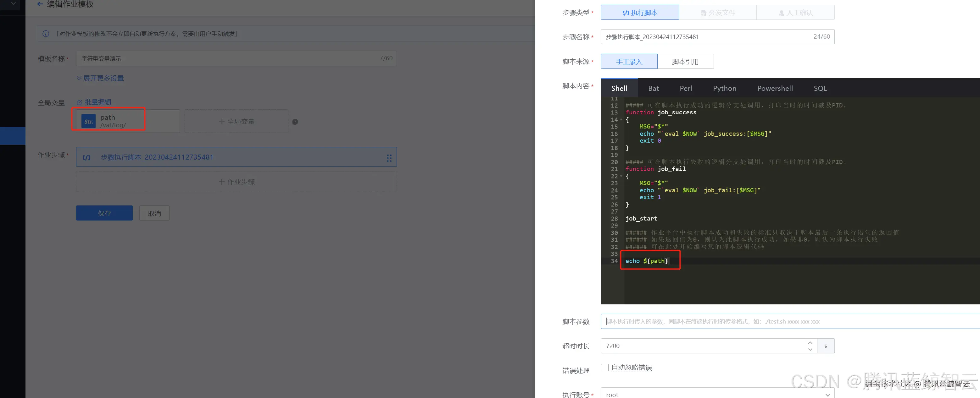
Task: Increase the timeout with the up arrow
Action: pyautogui.click(x=810, y=342)
